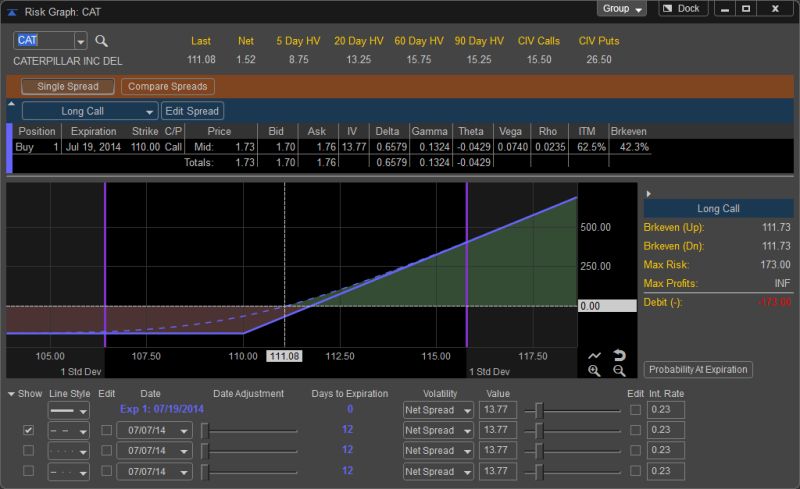Check the Show box for dotted line
800x489 pixels.
point(29,450)
